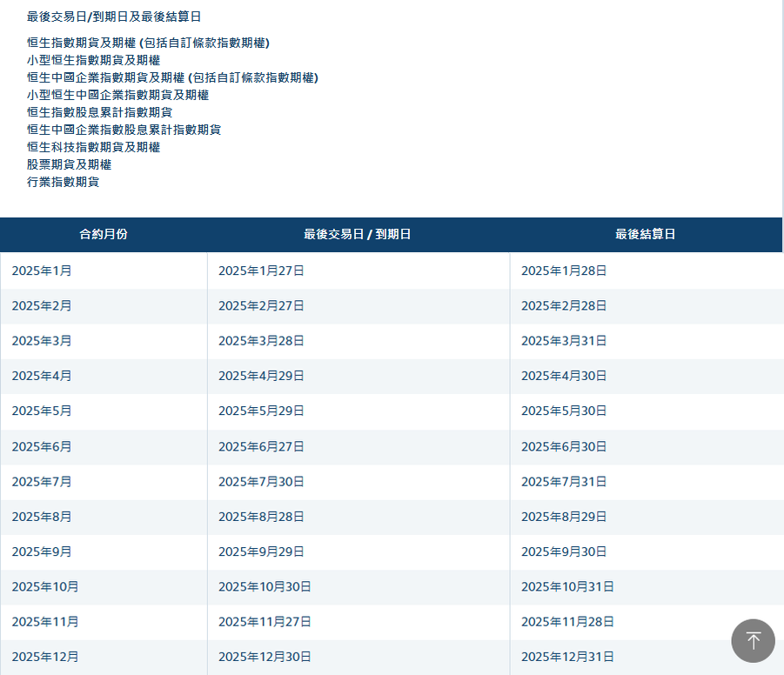Select cell 2025年3月31日
The image size is (784, 675).
click(646, 341)
